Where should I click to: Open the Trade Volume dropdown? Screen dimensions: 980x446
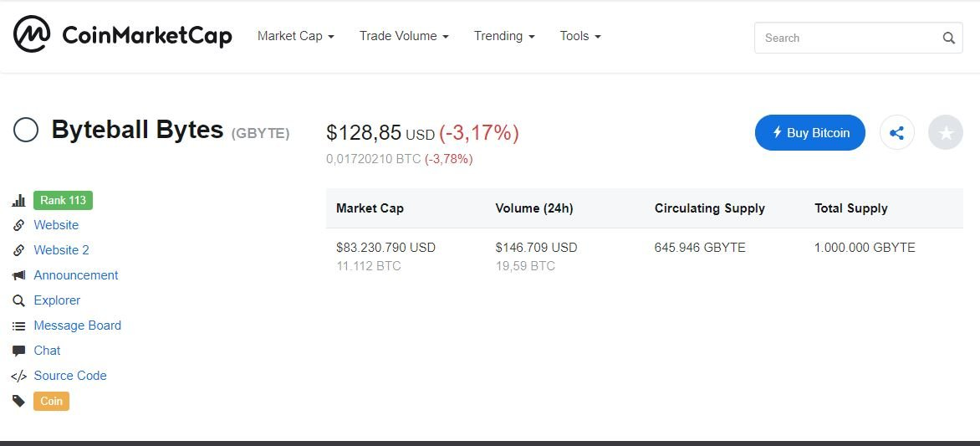[x=404, y=36]
